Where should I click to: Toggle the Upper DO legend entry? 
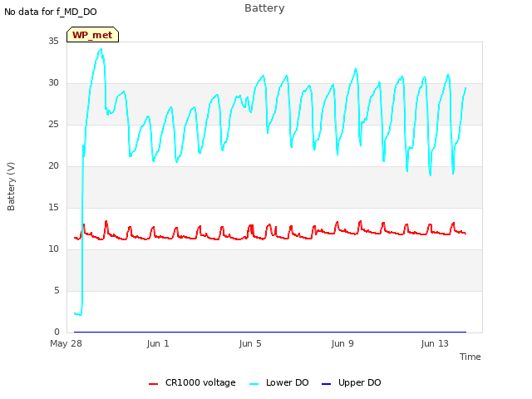tap(351, 382)
